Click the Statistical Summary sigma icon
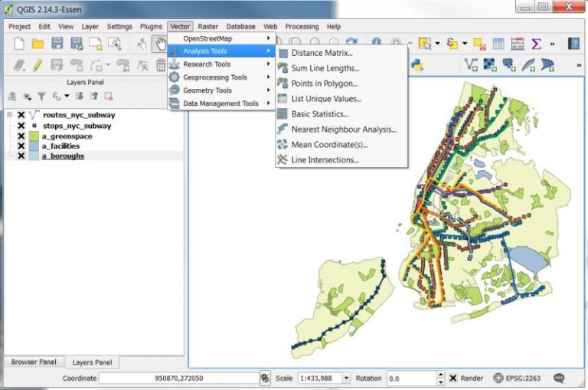 [x=536, y=44]
